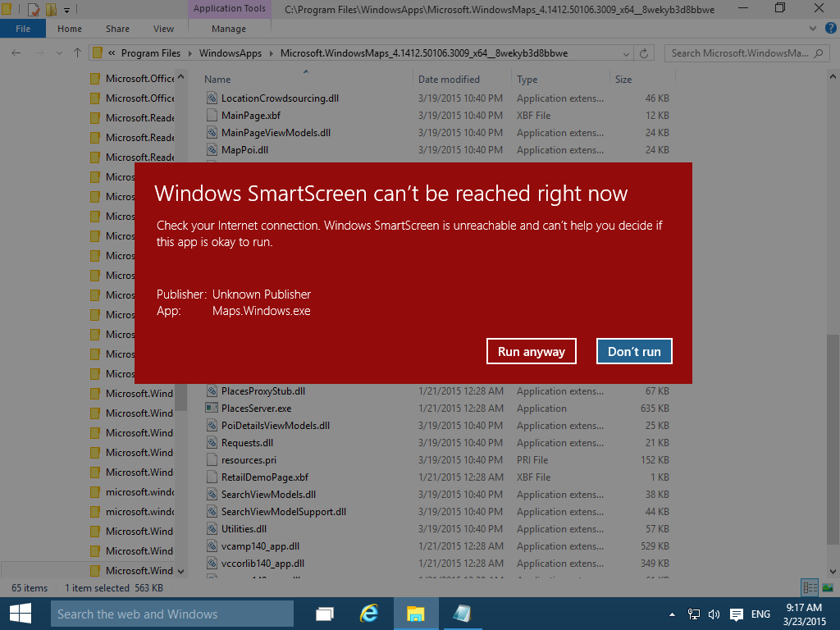This screenshot has width=840, height=630.
Task: Switch to the View ribbon tab
Action: pyautogui.click(x=163, y=29)
